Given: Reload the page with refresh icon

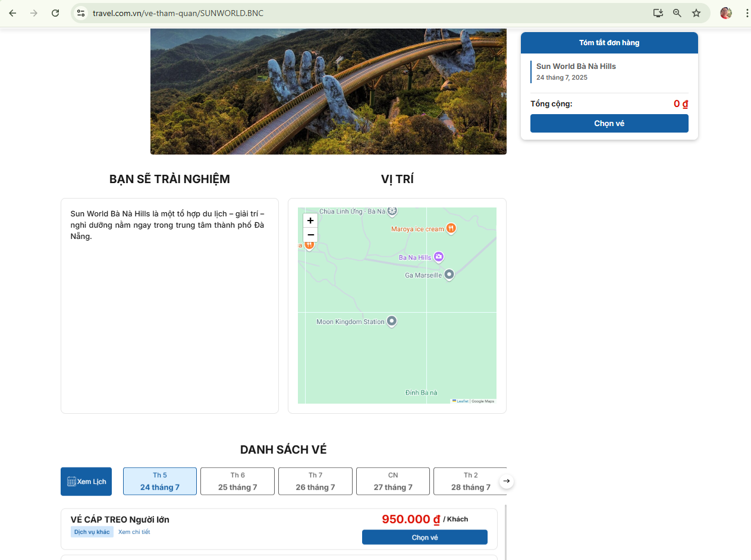Looking at the screenshot, I should [x=55, y=13].
